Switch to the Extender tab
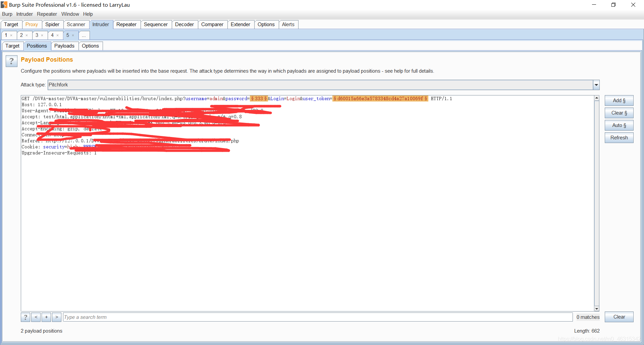The image size is (644, 345). 240,24
